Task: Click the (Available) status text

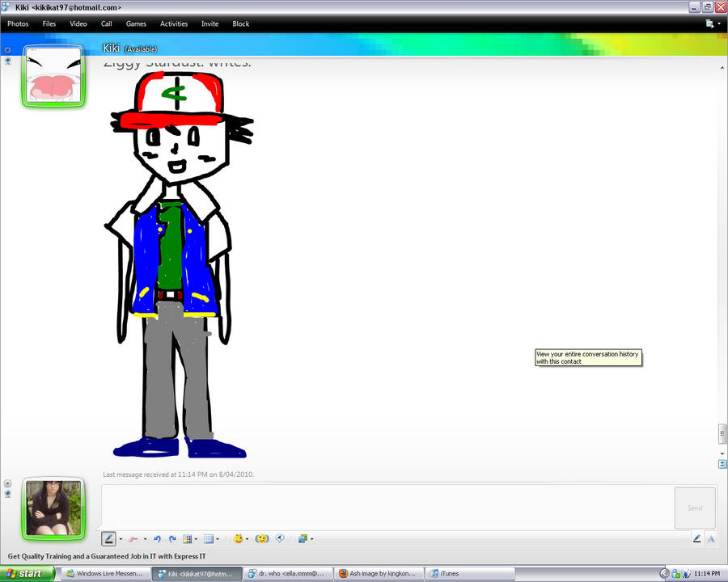Action: tap(141, 49)
